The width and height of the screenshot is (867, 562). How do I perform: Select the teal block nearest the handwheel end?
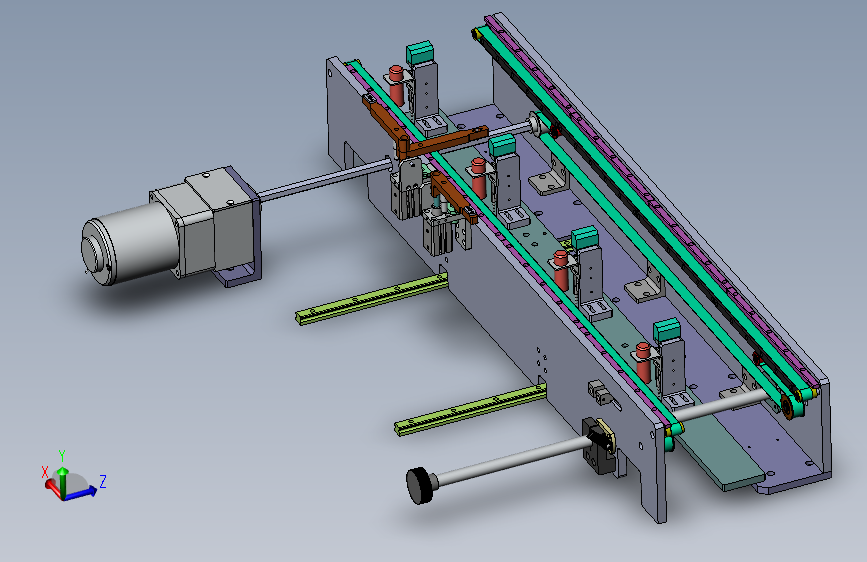[666, 330]
